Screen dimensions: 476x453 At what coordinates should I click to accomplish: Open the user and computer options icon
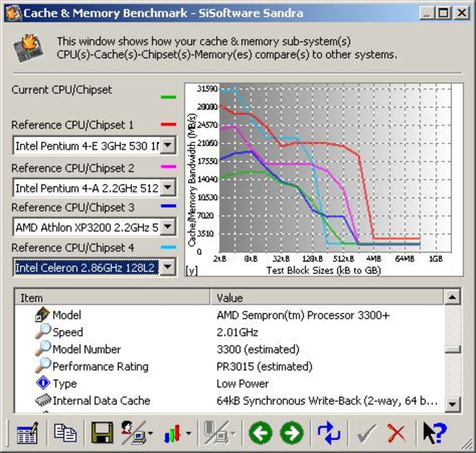[x=133, y=432]
